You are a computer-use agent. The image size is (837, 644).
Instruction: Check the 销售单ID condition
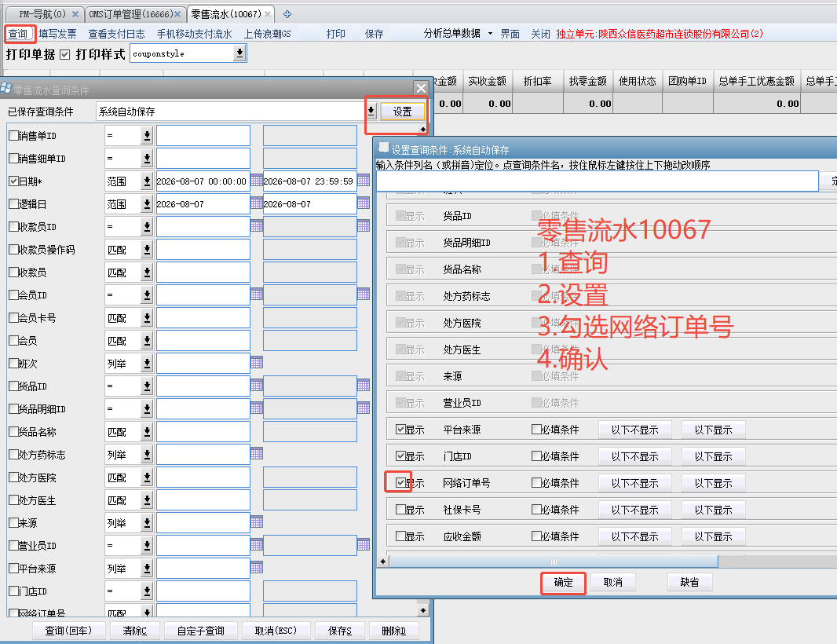[x=14, y=136]
